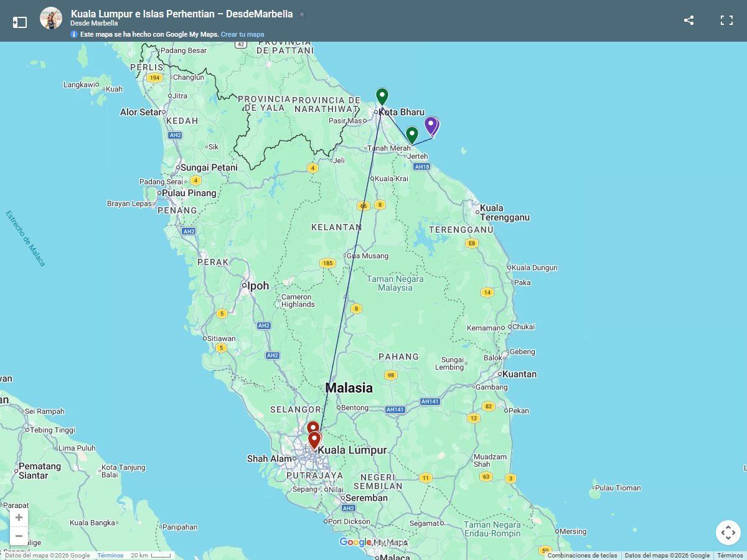Select the upper red pin near Kuala Lumpur
The height and width of the screenshot is (560, 747).
click(x=313, y=429)
